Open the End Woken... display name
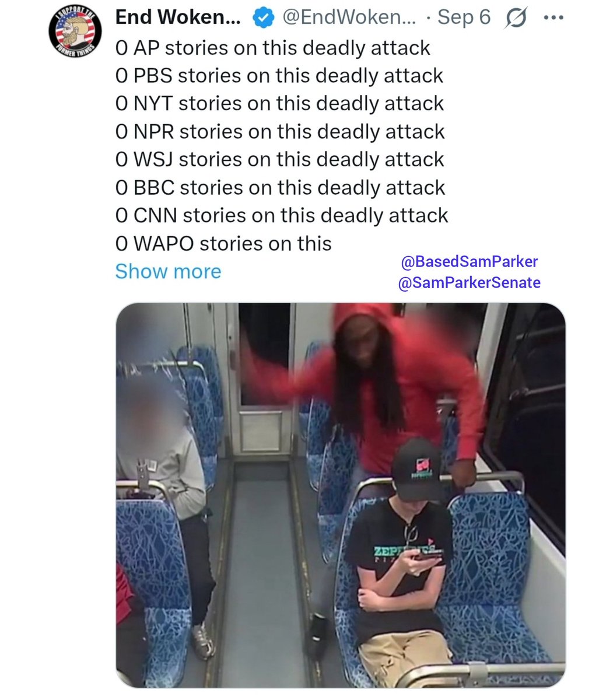This screenshot has width=613, height=700. (178, 17)
